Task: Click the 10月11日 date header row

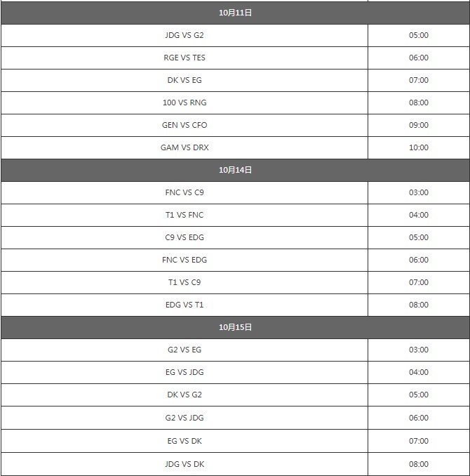Action: coord(235,13)
